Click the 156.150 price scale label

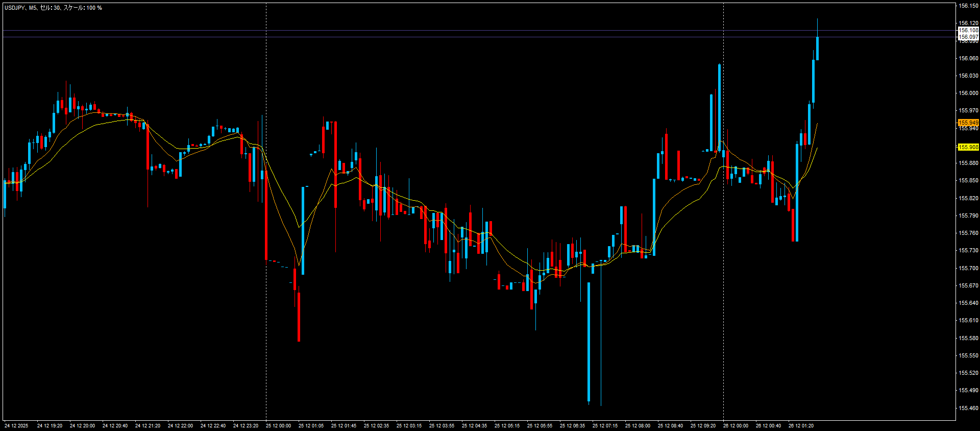pos(968,6)
